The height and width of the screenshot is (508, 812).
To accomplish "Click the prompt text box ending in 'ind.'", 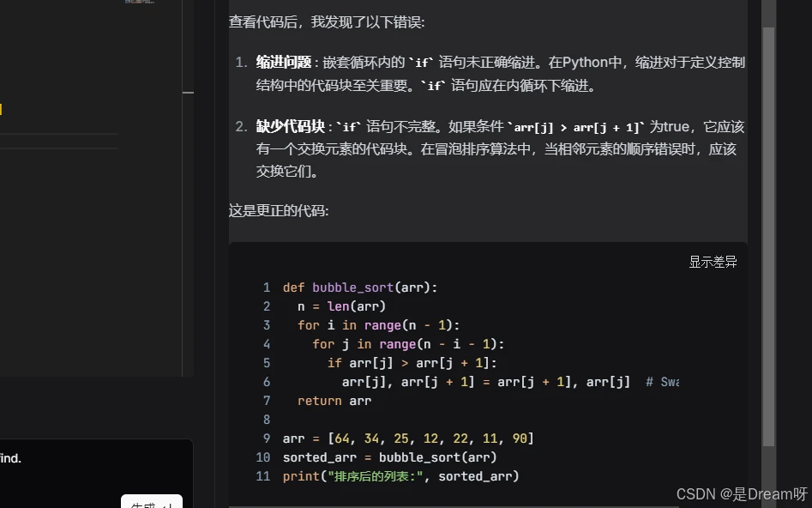I will (x=96, y=474).
